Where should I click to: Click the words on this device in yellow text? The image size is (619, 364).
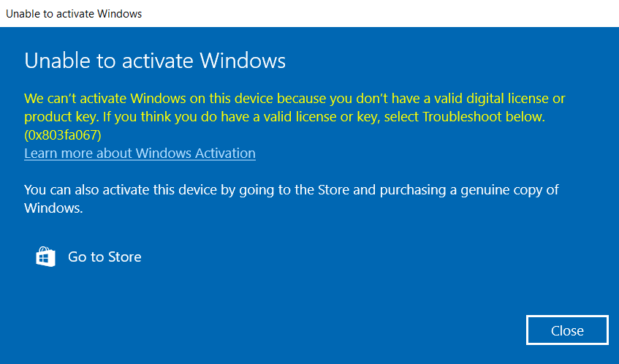(x=232, y=98)
